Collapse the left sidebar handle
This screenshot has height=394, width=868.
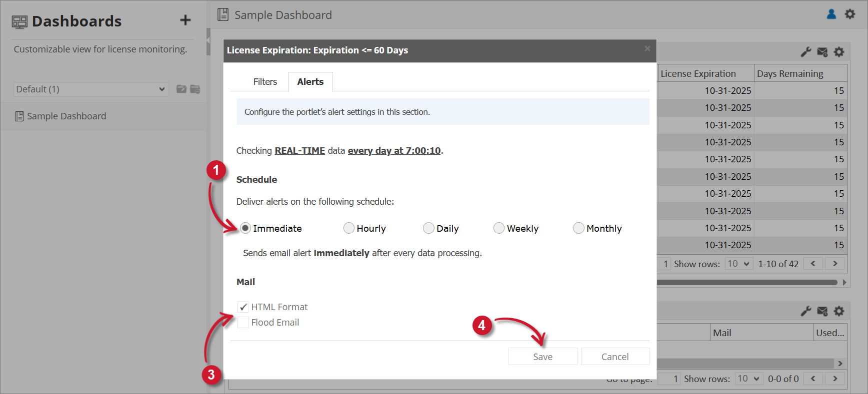208,41
